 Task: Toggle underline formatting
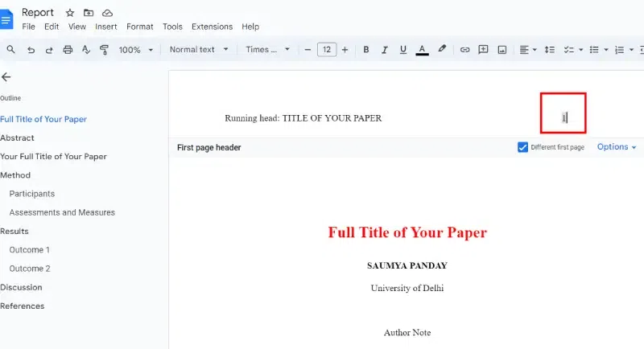pyautogui.click(x=403, y=50)
